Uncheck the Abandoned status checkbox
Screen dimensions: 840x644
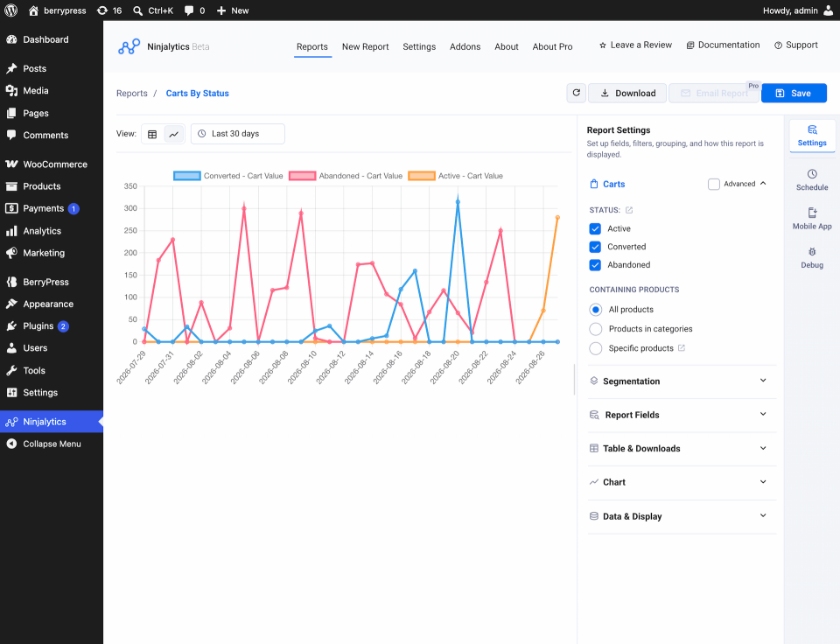tap(595, 264)
